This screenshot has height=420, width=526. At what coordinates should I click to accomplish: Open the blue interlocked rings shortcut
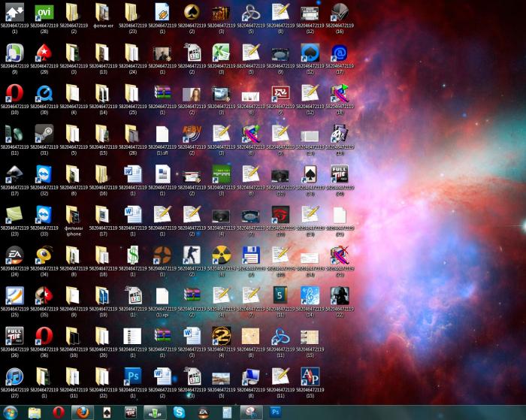click(x=280, y=336)
